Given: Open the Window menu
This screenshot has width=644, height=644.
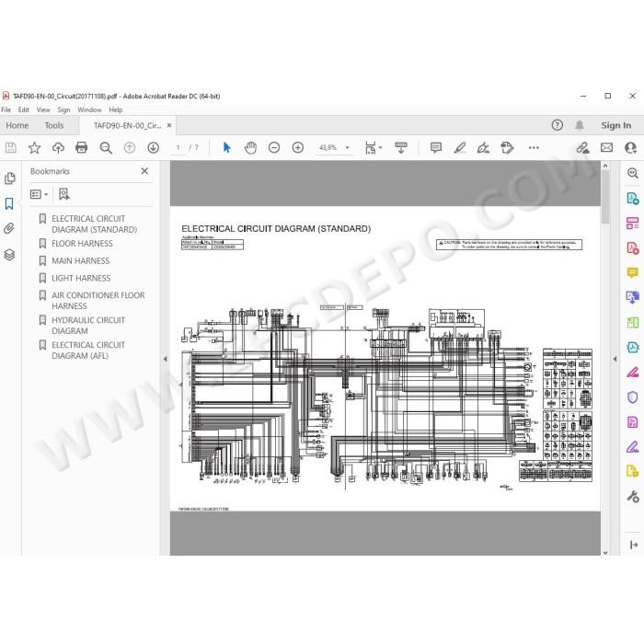Looking at the screenshot, I should click(x=89, y=109).
